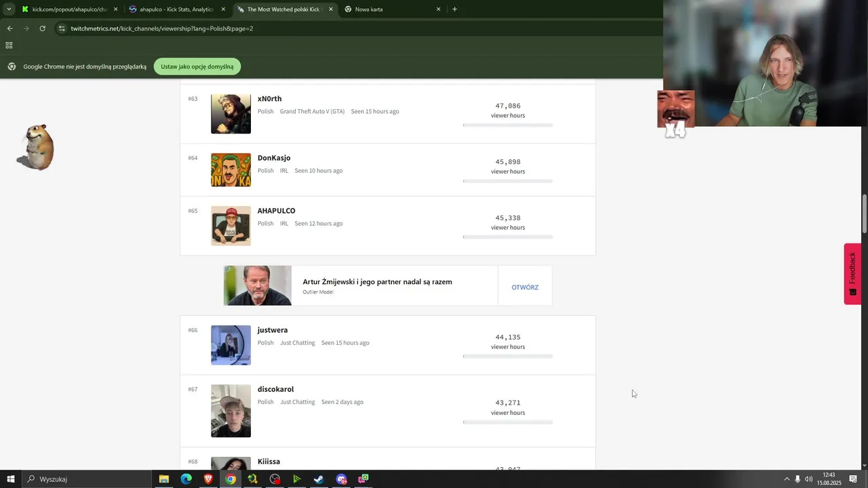Click IRL category under DonKasjo
Viewport: 868px width, 488px height.
coord(284,171)
